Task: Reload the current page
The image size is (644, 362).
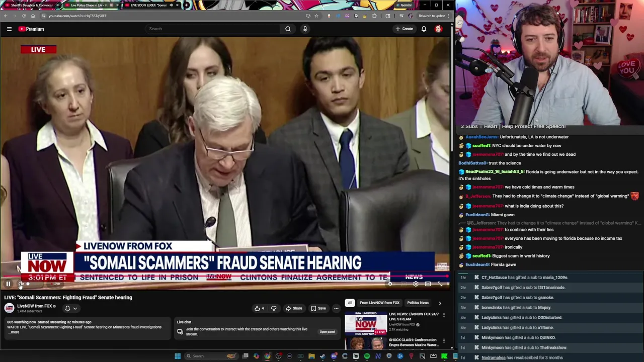Action: pyautogui.click(x=24, y=16)
